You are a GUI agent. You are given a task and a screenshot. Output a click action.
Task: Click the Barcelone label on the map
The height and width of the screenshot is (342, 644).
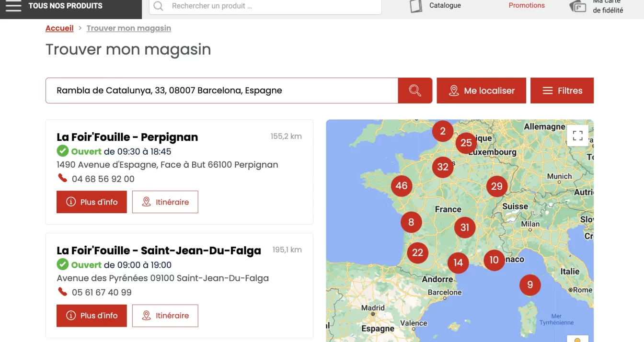pos(445,292)
